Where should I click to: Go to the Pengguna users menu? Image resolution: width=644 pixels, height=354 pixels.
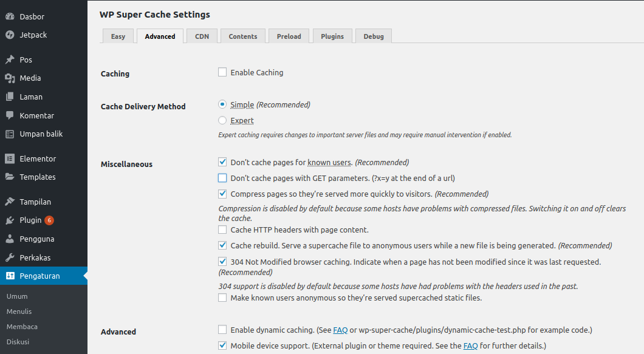[x=44, y=239]
